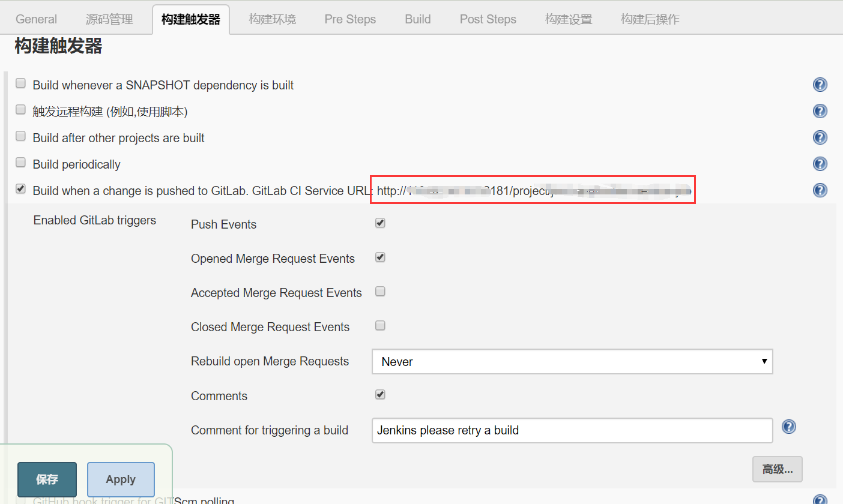Focus the Comment for triggering a build field
843x504 pixels.
(x=572, y=430)
